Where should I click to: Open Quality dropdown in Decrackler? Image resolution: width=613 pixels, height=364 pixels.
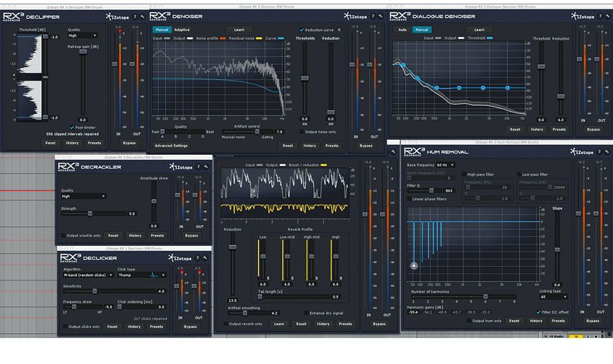(x=83, y=196)
